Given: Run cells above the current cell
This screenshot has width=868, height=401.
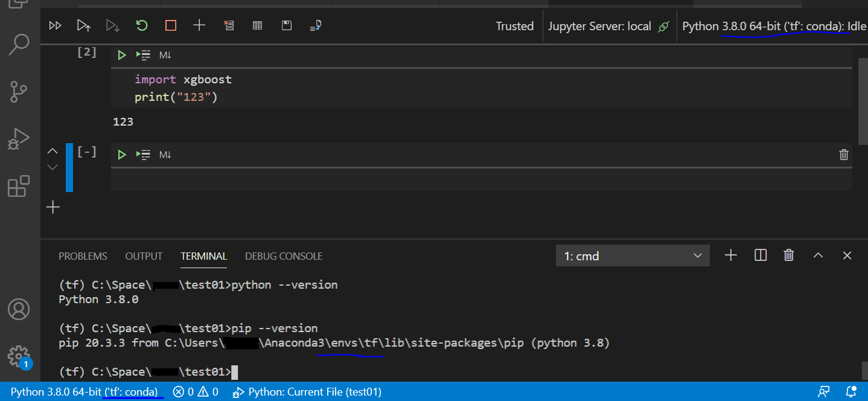Looking at the screenshot, I should point(83,25).
